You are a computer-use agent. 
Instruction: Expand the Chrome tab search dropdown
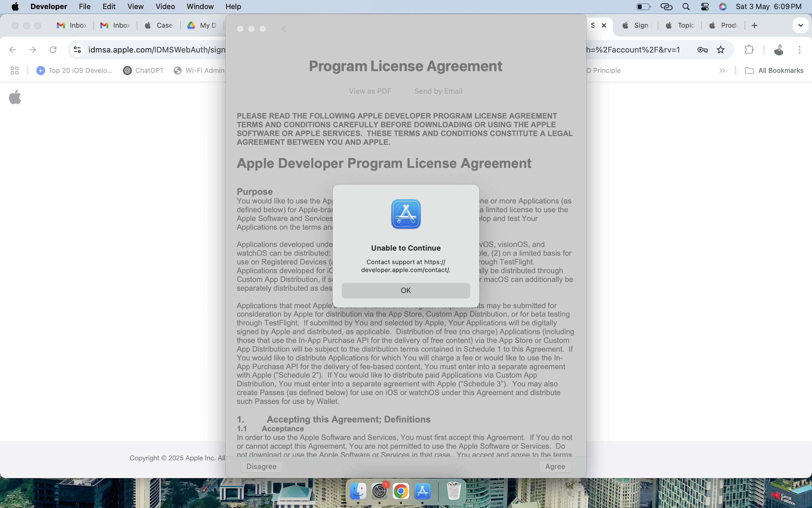801,25
